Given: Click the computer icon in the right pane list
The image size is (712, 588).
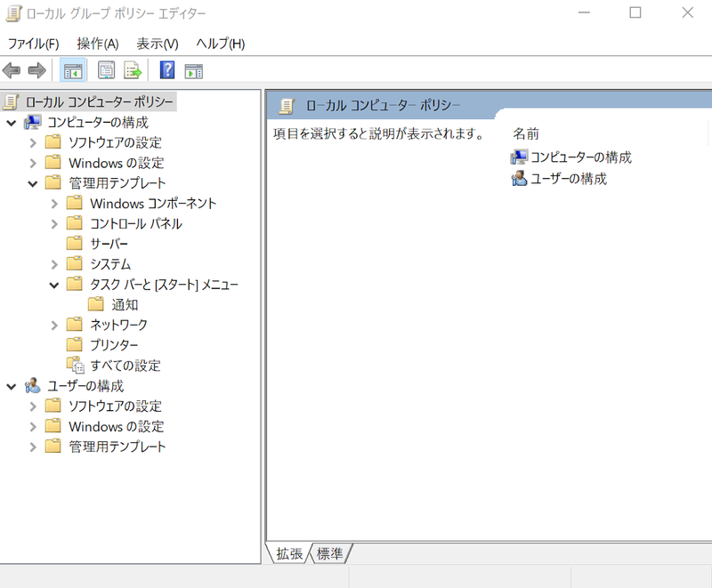Looking at the screenshot, I should point(519,157).
